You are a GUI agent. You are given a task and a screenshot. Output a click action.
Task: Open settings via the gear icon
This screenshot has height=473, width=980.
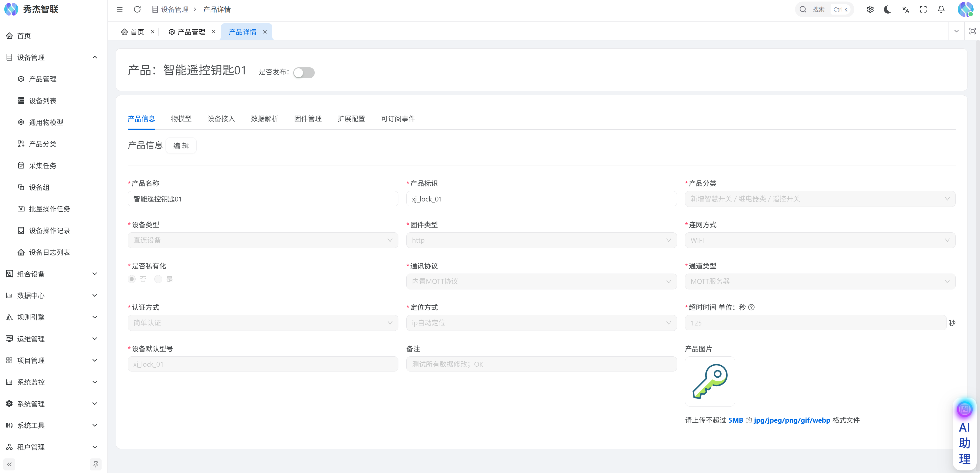click(x=870, y=9)
